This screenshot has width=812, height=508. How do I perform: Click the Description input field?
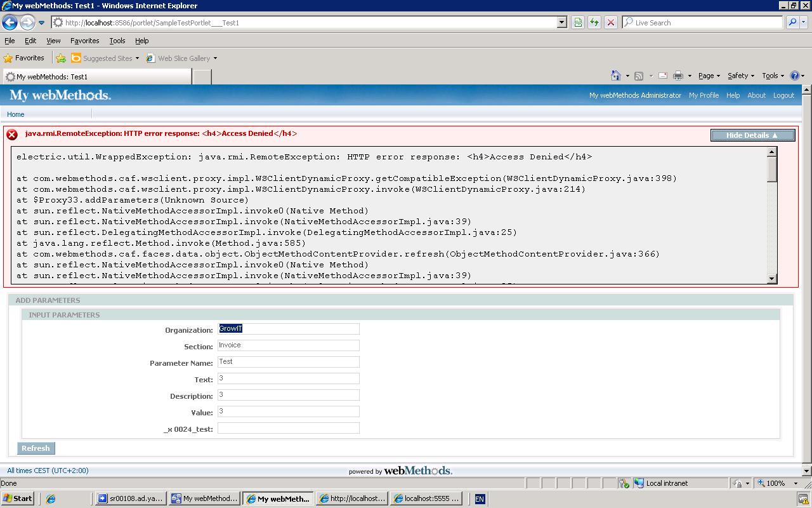[289, 395]
